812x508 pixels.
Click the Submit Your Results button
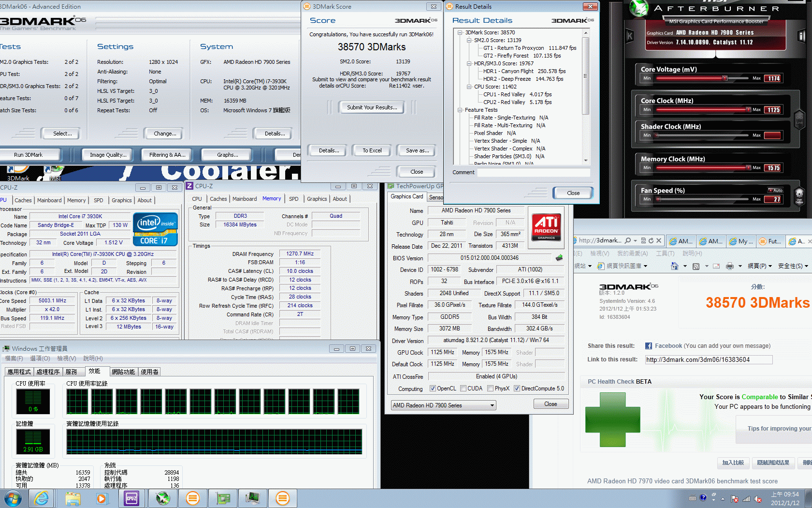tap(372, 107)
